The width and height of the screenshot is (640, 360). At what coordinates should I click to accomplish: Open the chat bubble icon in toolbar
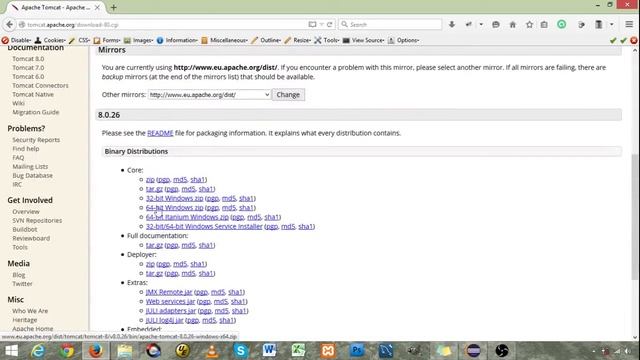point(496,24)
